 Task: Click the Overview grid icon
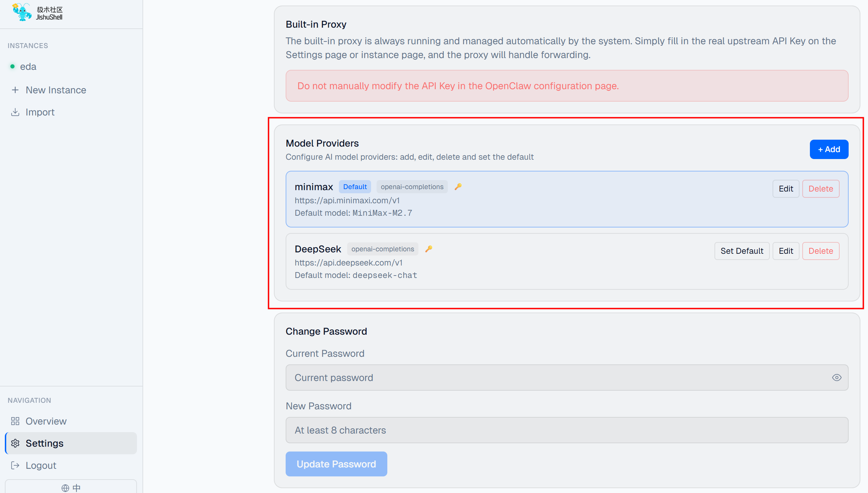[x=15, y=421]
